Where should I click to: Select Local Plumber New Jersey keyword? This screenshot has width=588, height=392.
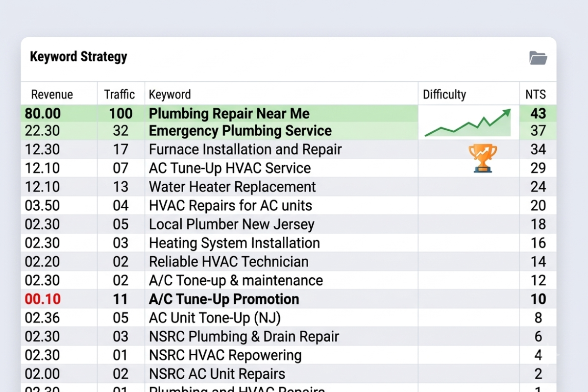coord(231,224)
